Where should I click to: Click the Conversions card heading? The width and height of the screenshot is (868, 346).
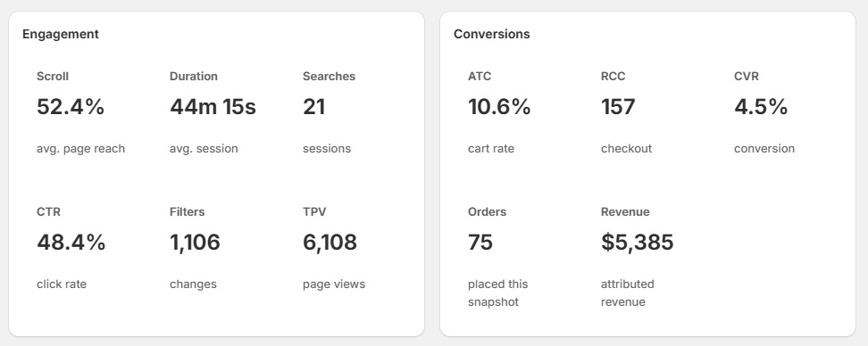point(491,34)
